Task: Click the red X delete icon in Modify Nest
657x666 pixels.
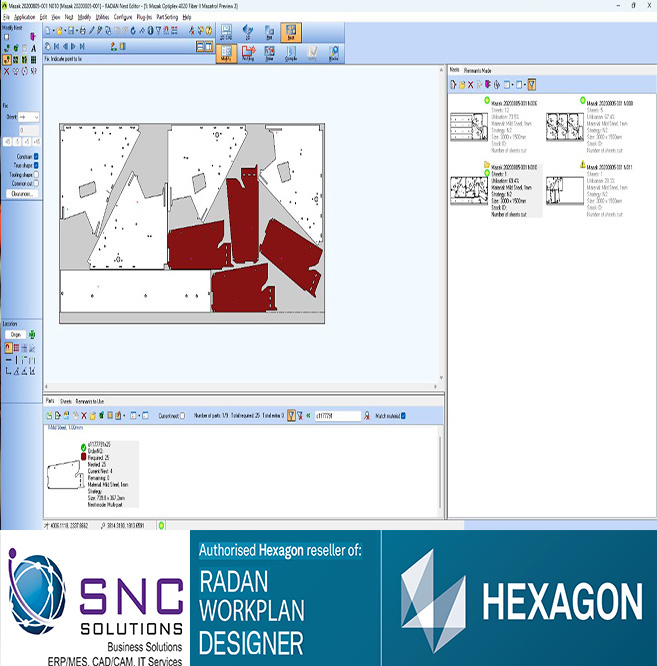Action: coord(6,71)
